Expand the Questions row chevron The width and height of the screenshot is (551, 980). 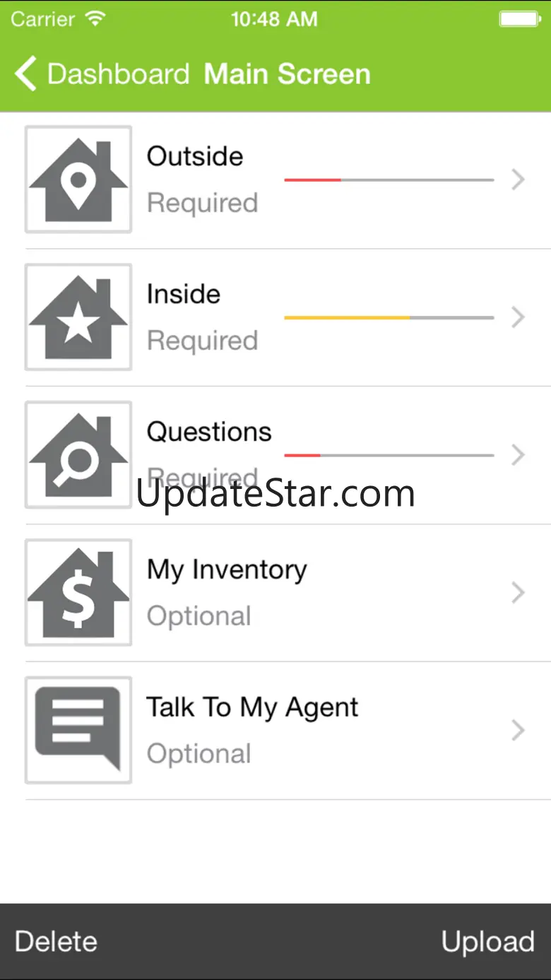(519, 455)
